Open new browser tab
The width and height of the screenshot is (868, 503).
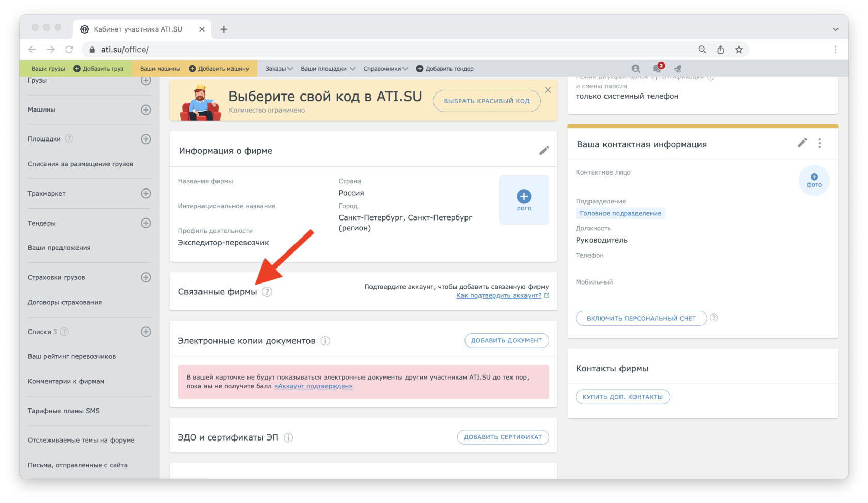[x=224, y=29]
